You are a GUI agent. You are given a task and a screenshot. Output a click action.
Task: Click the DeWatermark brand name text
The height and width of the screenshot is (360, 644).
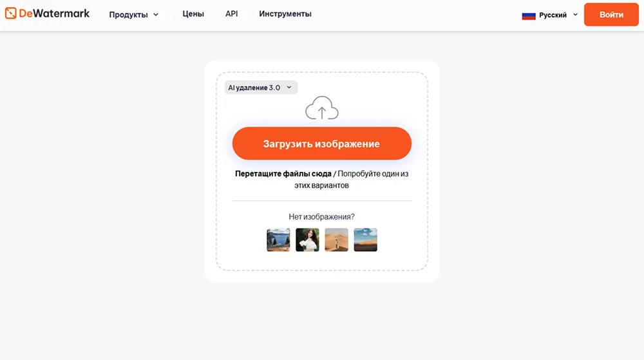click(55, 14)
